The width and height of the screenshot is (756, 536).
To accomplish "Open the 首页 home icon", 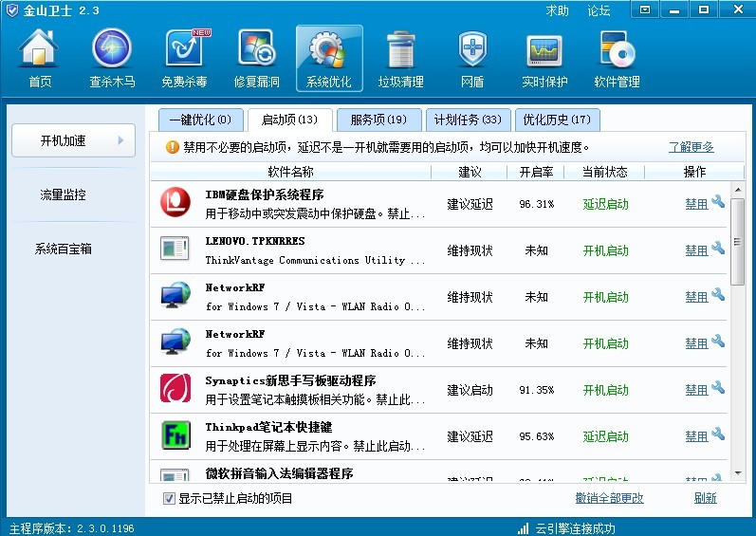I will click(39, 58).
